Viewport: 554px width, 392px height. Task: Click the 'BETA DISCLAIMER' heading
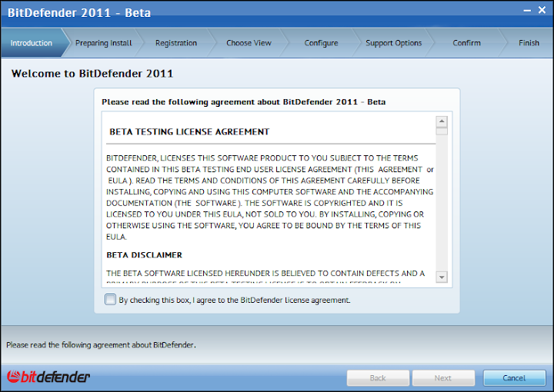pyautogui.click(x=144, y=254)
